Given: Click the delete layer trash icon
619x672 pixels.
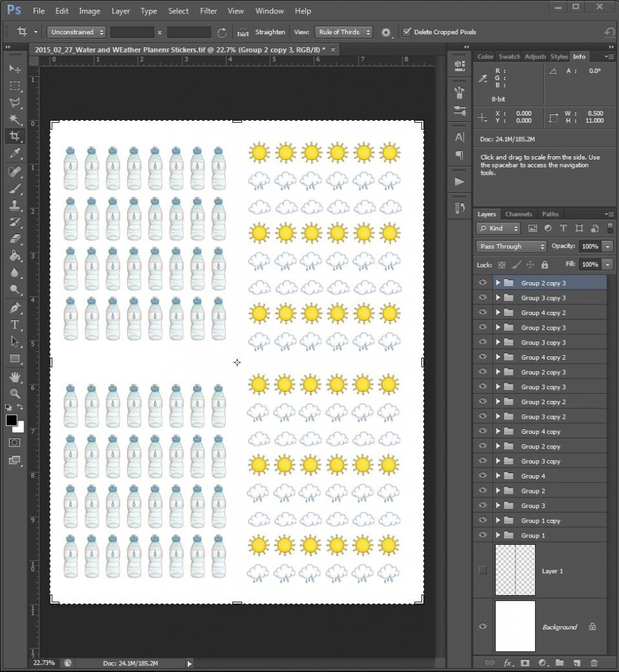Looking at the screenshot, I should coord(594,663).
